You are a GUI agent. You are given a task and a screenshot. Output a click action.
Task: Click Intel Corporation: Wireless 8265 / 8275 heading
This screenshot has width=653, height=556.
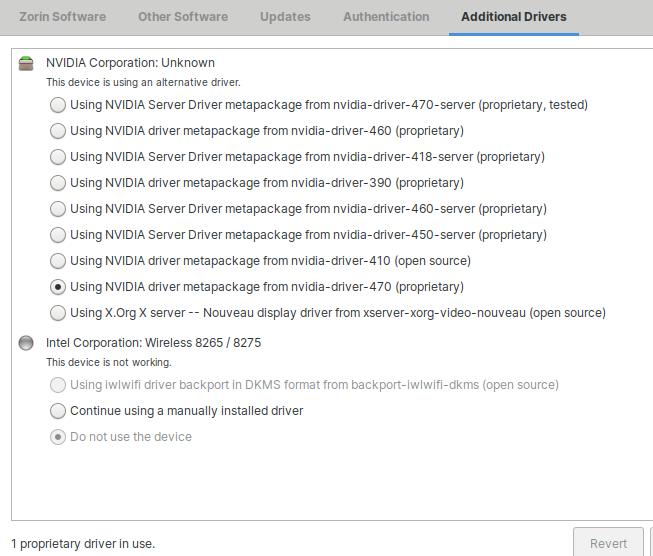click(x=153, y=343)
